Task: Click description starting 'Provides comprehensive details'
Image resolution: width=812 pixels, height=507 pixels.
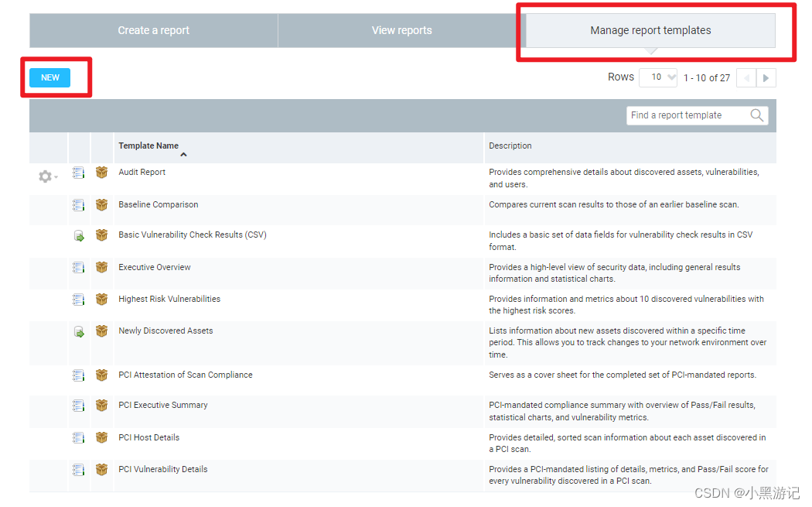Action: [624, 178]
